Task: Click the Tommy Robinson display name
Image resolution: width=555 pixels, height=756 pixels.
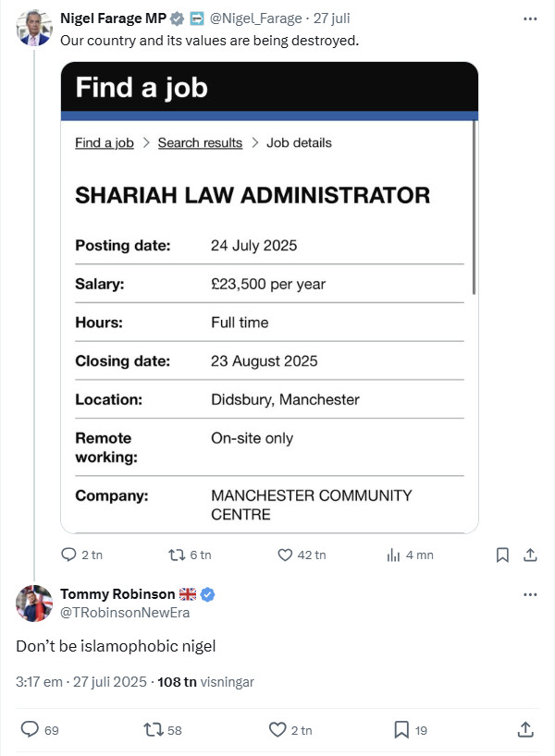Action: (117, 594)
